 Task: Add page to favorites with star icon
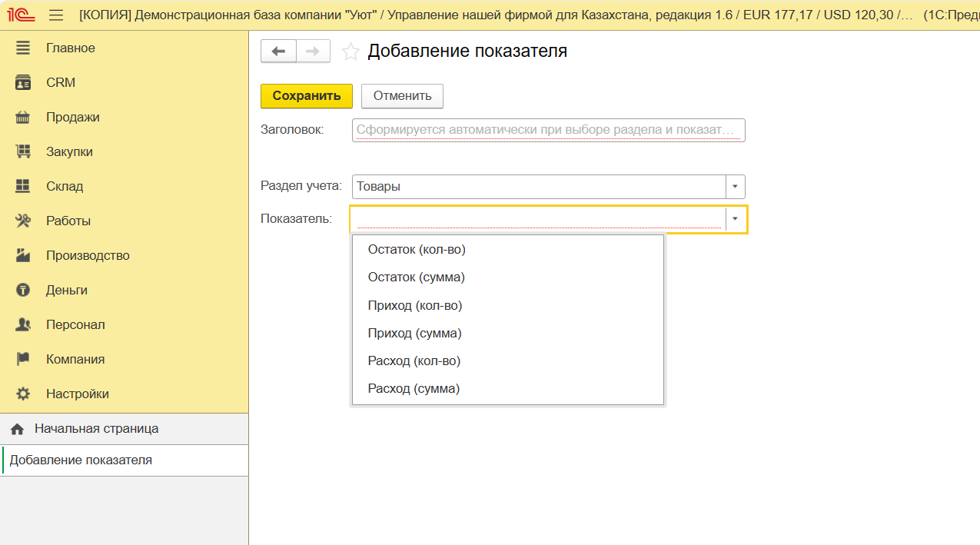(350, 52)
